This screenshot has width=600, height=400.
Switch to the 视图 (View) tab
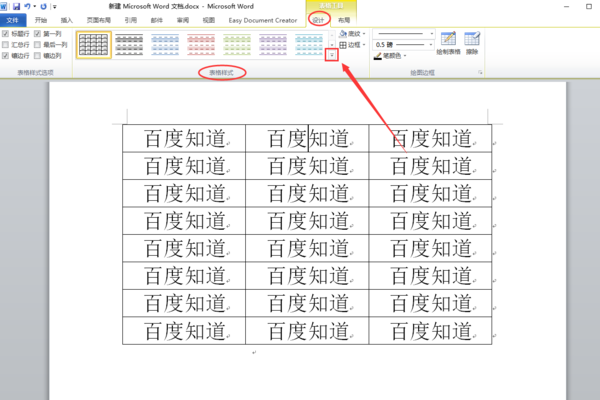pos(209,20)
